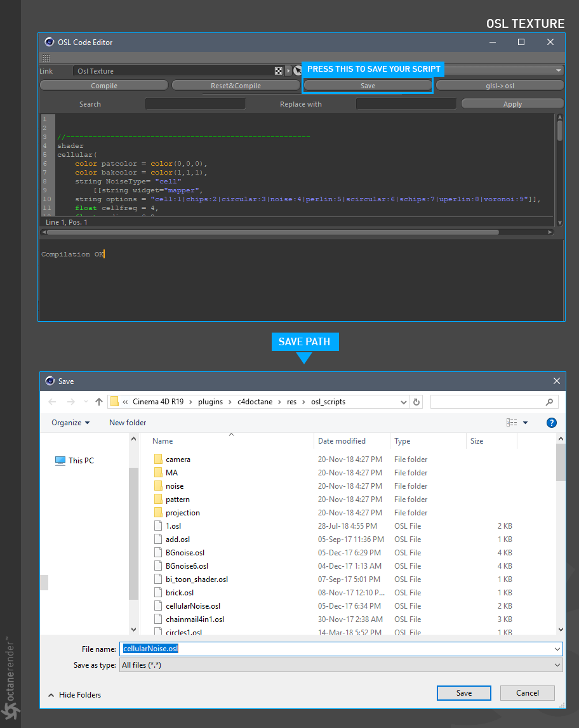Select file 1.osl
Viewport: 579px width, 728px height.
(x=173, y=526)
